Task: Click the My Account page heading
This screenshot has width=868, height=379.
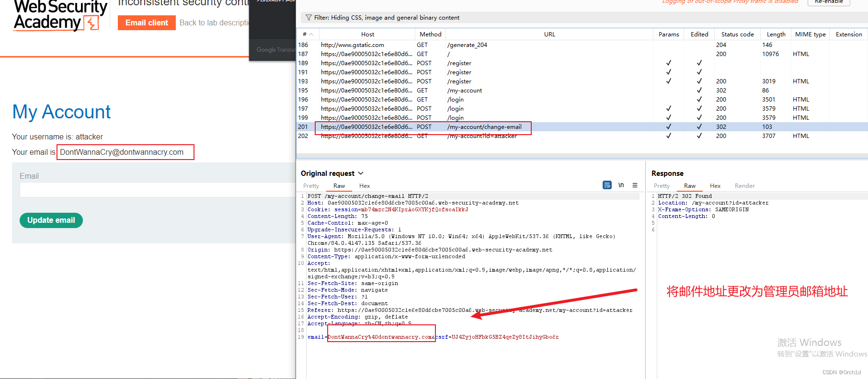Action: coord(61,112)
